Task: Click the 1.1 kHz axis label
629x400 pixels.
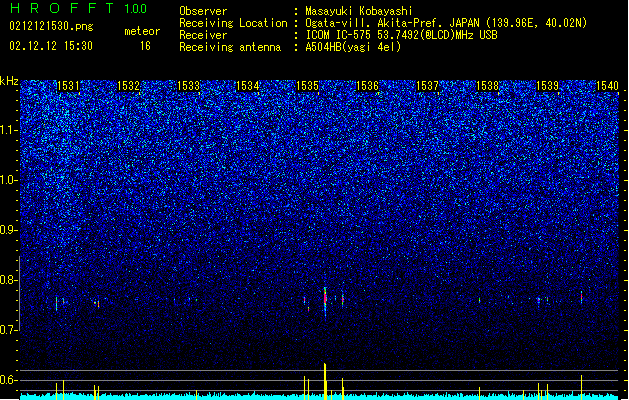Action: [9, 130]
